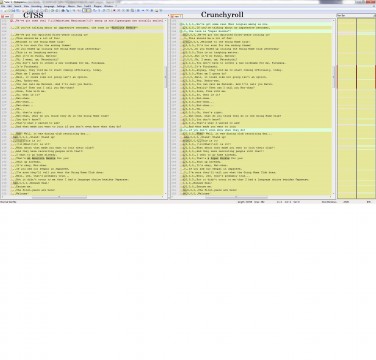Click the highlighted green diff line in right pane

(256, 130)
